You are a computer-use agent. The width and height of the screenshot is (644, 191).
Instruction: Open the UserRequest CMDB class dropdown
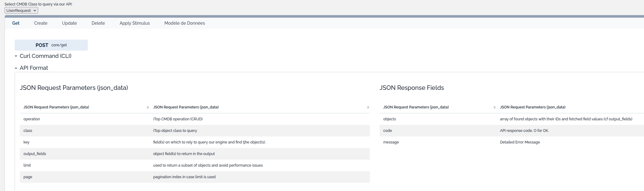(21, 11)
